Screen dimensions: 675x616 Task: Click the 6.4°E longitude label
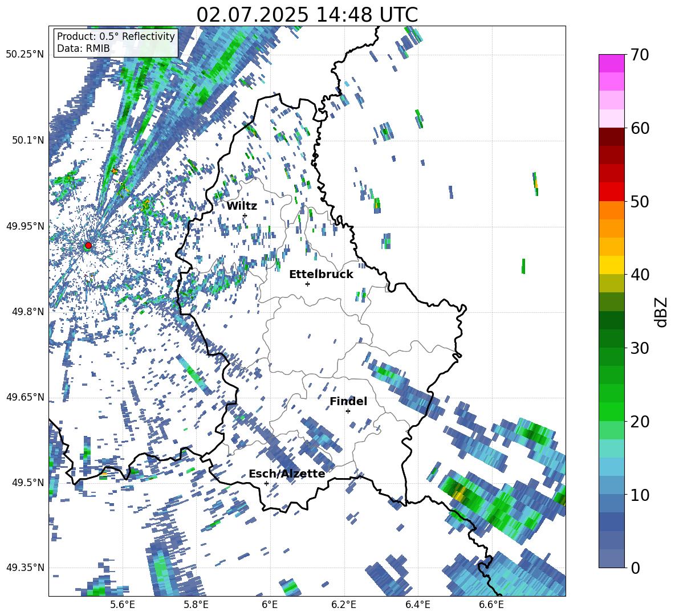[418, 605]
